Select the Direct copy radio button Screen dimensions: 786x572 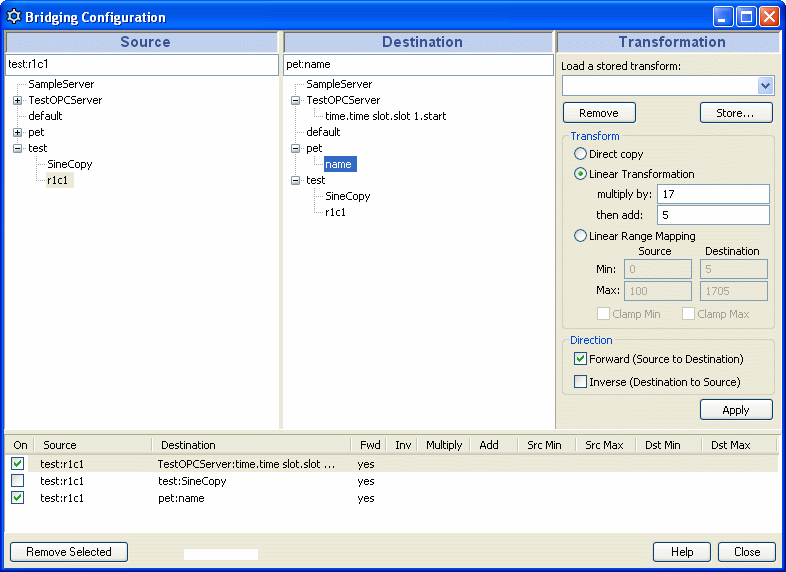pos(580,154)
